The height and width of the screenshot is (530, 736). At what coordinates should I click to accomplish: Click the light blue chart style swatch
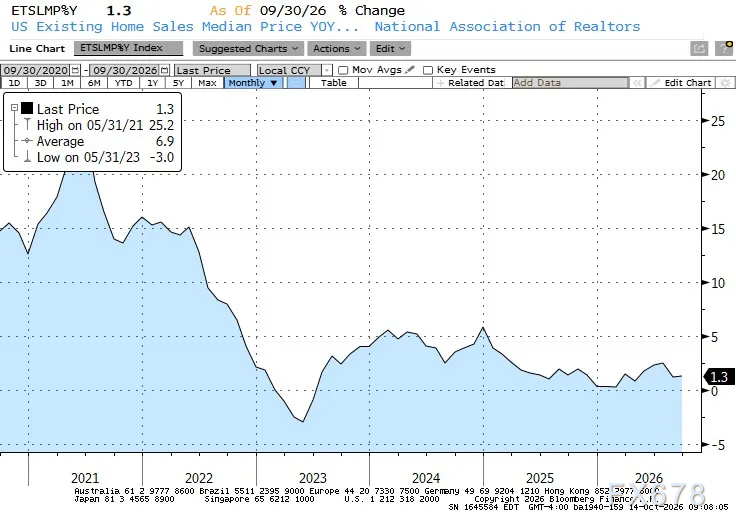tap(296, 83)
